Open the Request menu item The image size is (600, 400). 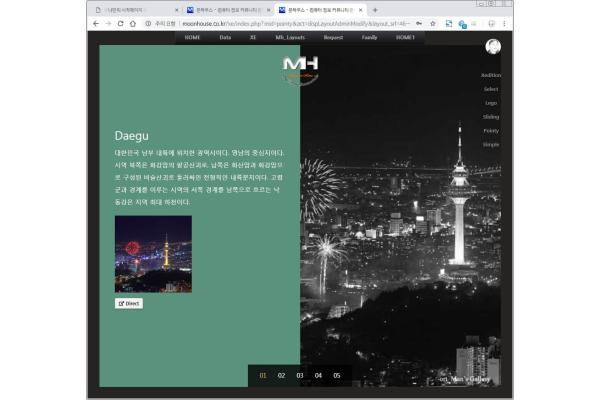point(333,38)
